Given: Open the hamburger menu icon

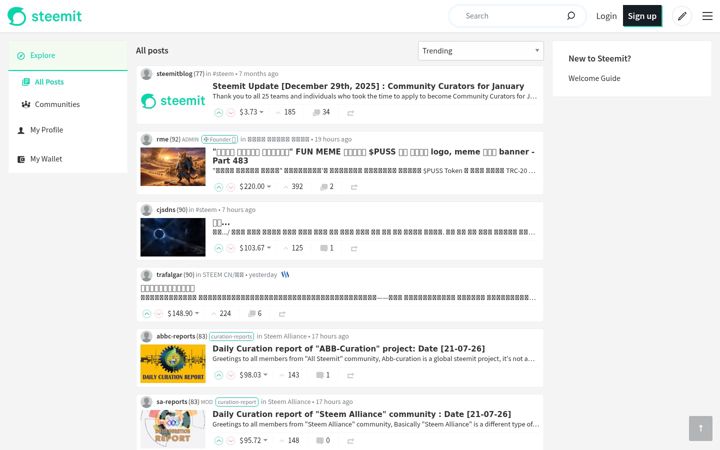Looking at the screenshot, I should point(707,16).
